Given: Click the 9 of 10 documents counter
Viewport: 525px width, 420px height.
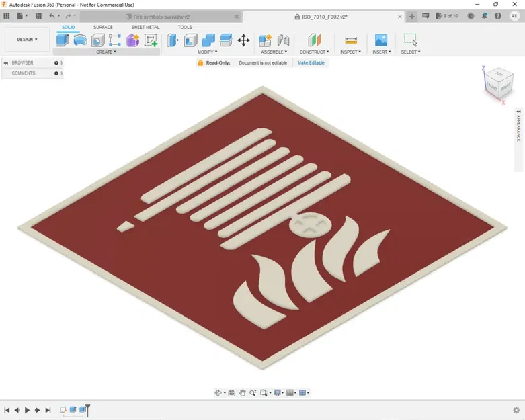Looking at the screenshot, I should (447, 16).
